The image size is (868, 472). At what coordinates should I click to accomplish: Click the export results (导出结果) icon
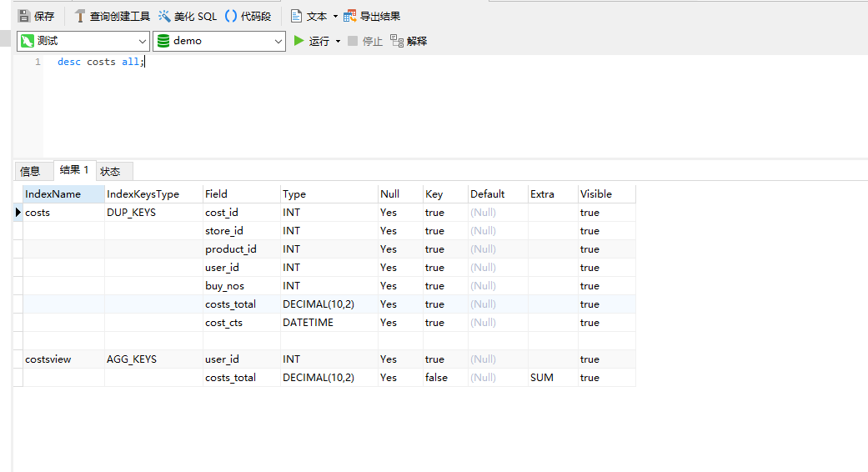pos(350,16)
